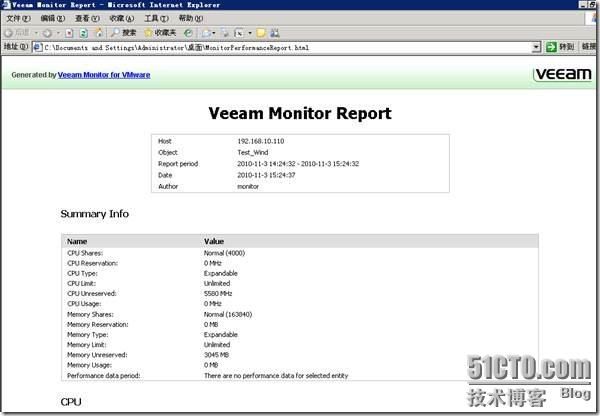Open the Forward button history dropdown arrow

pyautogui.click(x=58, y=33)
